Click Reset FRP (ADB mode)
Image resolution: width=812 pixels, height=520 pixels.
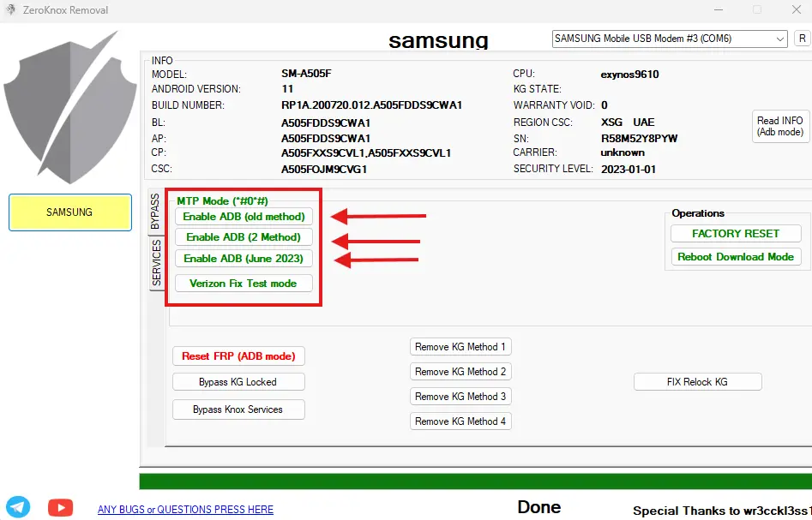(x=238, y=356)
